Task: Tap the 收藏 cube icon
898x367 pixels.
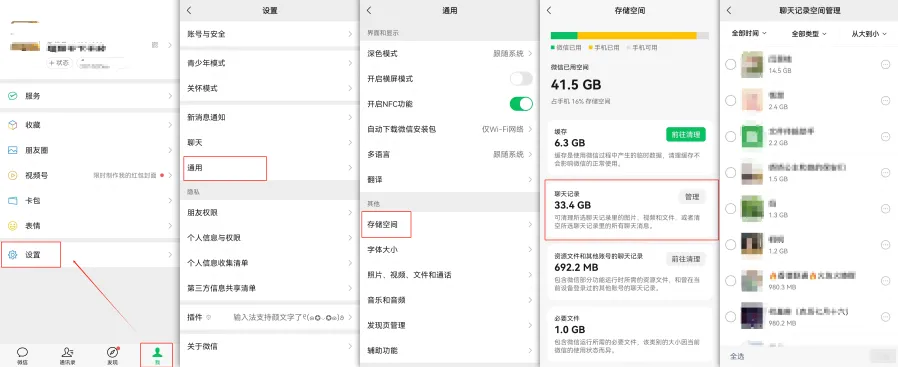Action: pyautogui.click(x=13, y=125)
